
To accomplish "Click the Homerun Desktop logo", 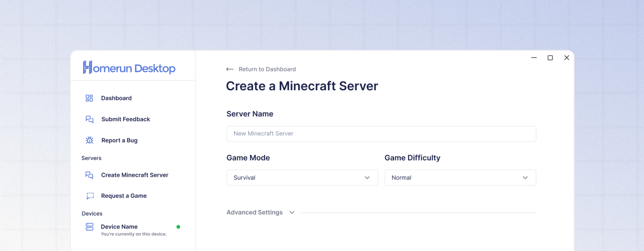I will pos(129,68).
